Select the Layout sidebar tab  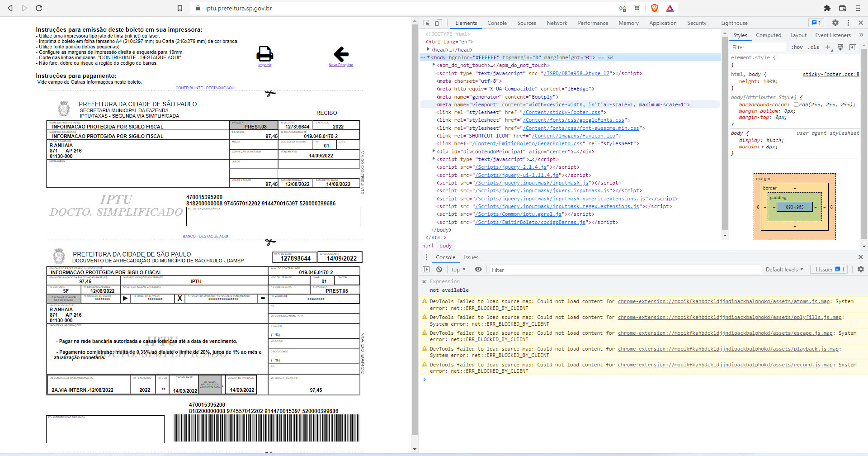coord(798,35)
